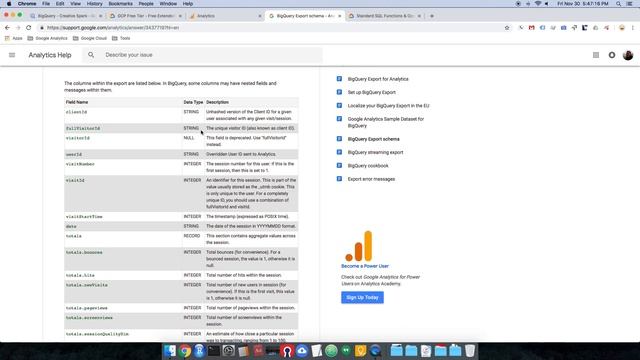Viewport: 640px width, 360px height.
Task: Open Google Keep from the dock
Action: pos(360,351)
